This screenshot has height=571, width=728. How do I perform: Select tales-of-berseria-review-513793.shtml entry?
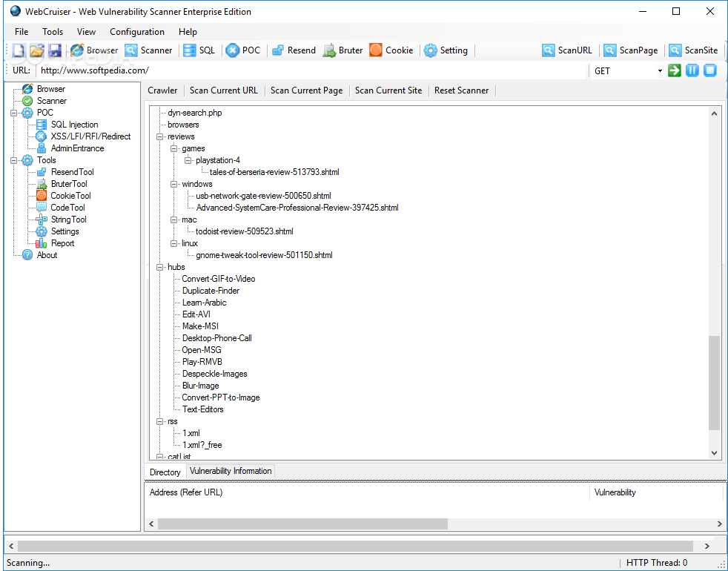(274, 172)
